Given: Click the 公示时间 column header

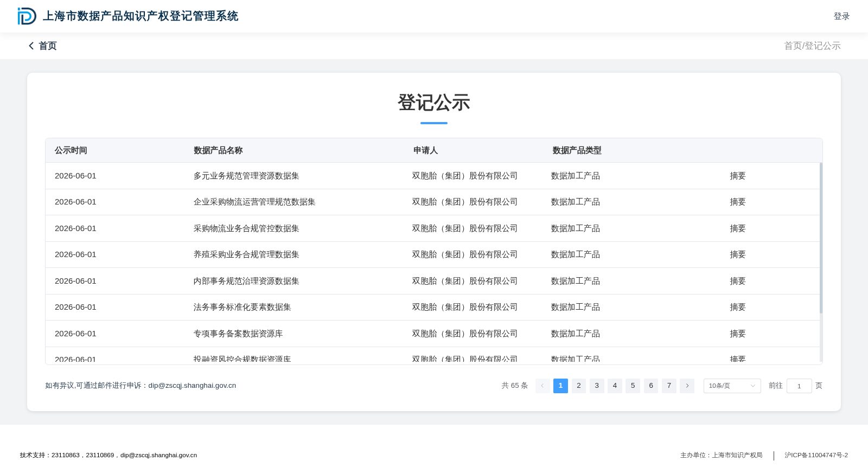Looking at the screenshot, I should click(x=71, y=150).
